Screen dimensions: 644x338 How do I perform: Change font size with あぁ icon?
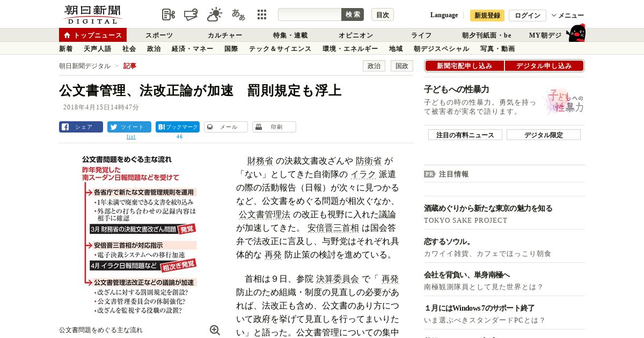click(238, 14)
